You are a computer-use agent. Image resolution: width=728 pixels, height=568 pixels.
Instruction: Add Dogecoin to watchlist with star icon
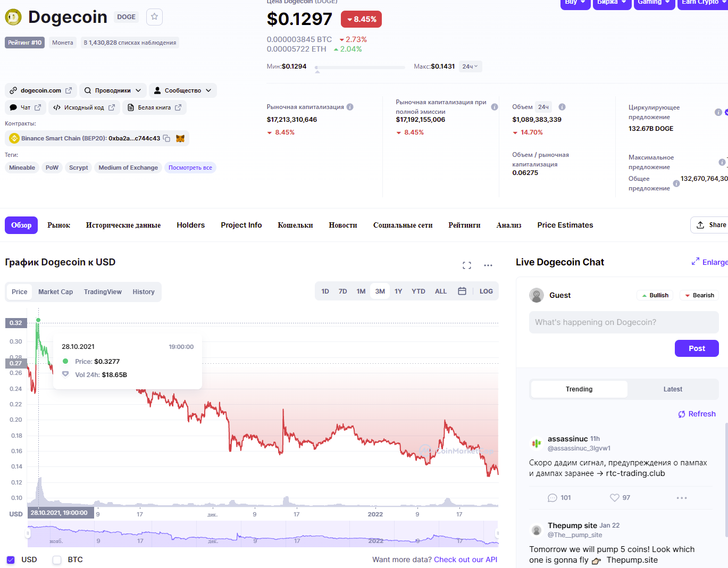(x=154, y=17)
